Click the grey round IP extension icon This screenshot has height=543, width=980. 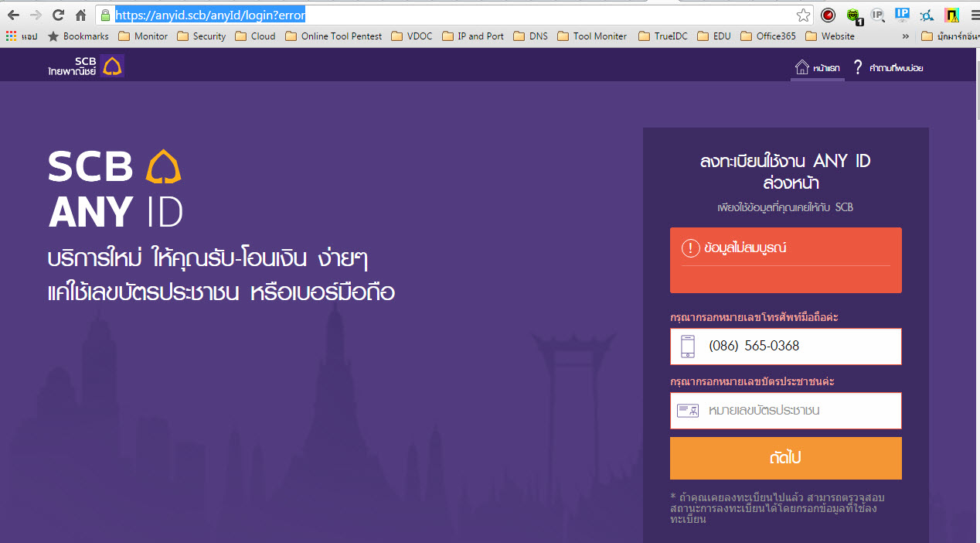[x=877, y=15]
